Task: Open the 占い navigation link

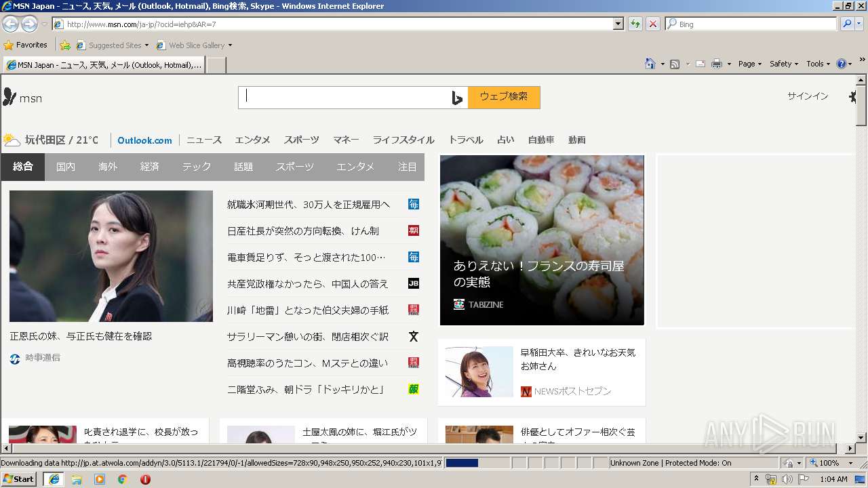Action: [x=506, y=140]
